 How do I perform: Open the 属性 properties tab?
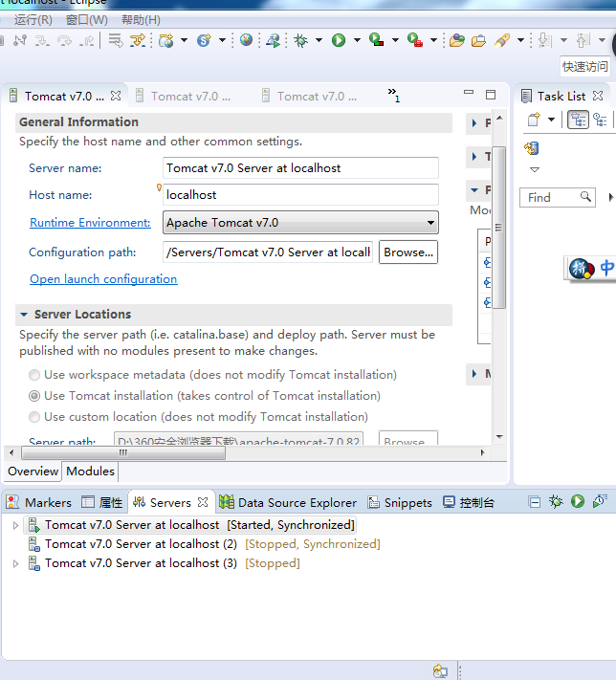[x=102, y=502]
